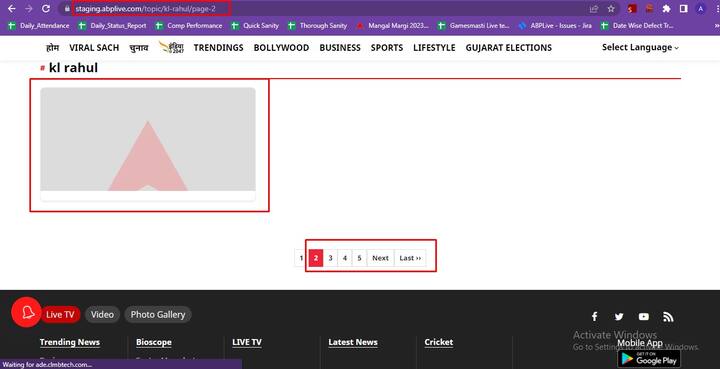Screen dimensions: 720x369
Task: Bookmark this page with the star icon
Action: 611,9
